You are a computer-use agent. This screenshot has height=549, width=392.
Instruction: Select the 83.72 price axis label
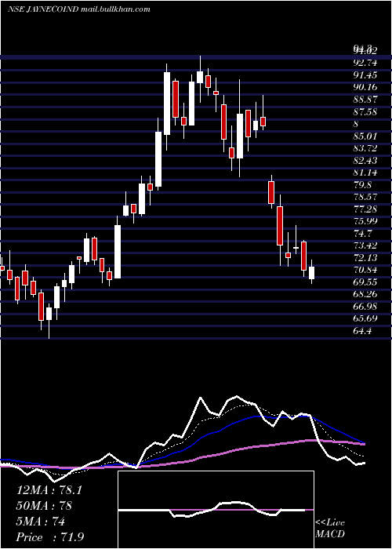pyautogui.click(x=365, y=148)
